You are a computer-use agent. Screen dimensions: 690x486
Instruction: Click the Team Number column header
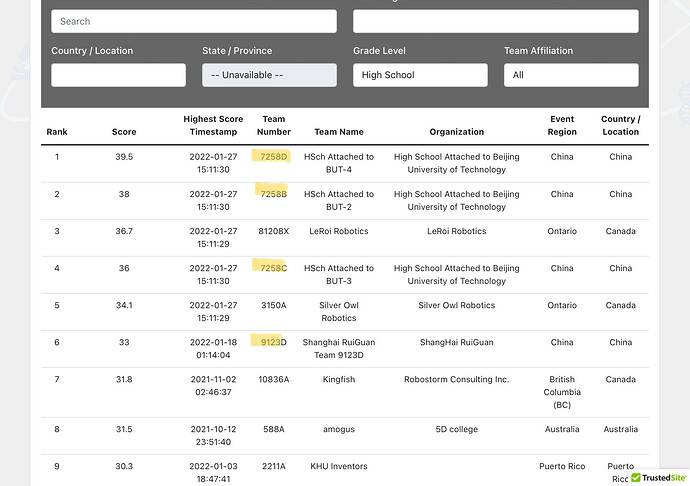click(274, 125)
